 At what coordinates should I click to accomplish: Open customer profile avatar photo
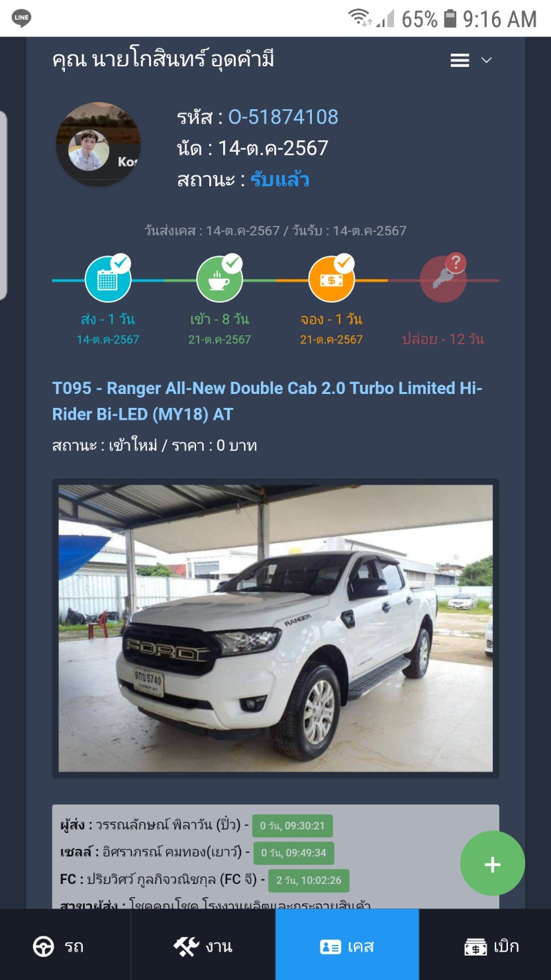tap(98, 144)
